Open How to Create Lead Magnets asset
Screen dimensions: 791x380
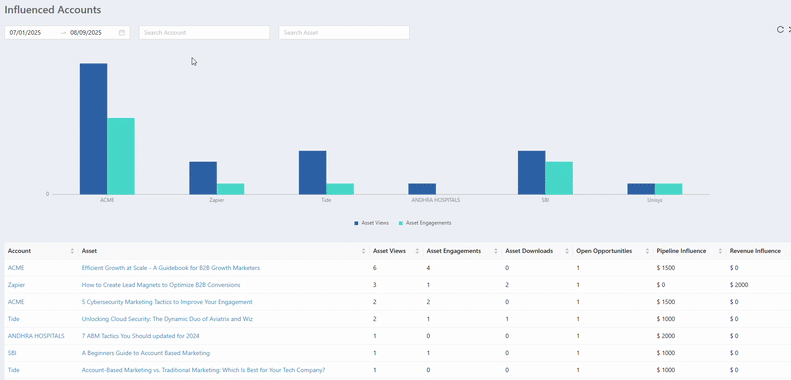coord(161,285)
